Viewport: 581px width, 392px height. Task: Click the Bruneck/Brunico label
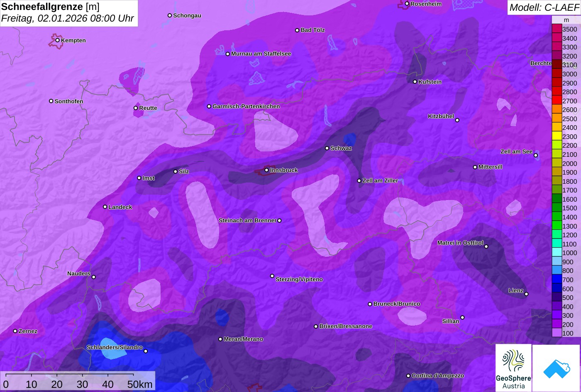[397, 304]
